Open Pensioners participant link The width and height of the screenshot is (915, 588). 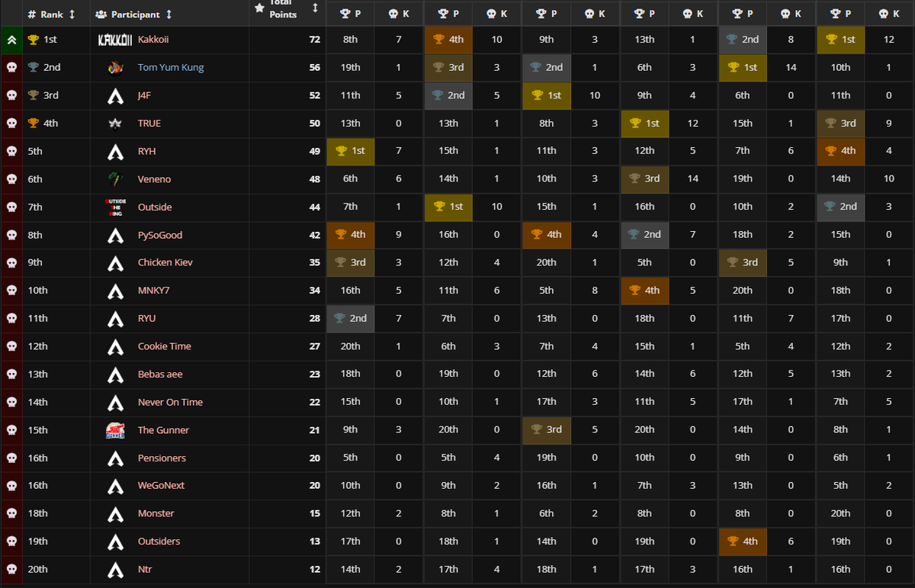click(162, 458)
